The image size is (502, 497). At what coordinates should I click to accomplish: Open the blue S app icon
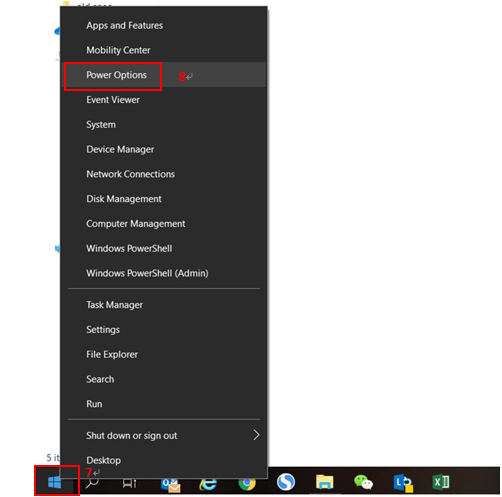286,482
